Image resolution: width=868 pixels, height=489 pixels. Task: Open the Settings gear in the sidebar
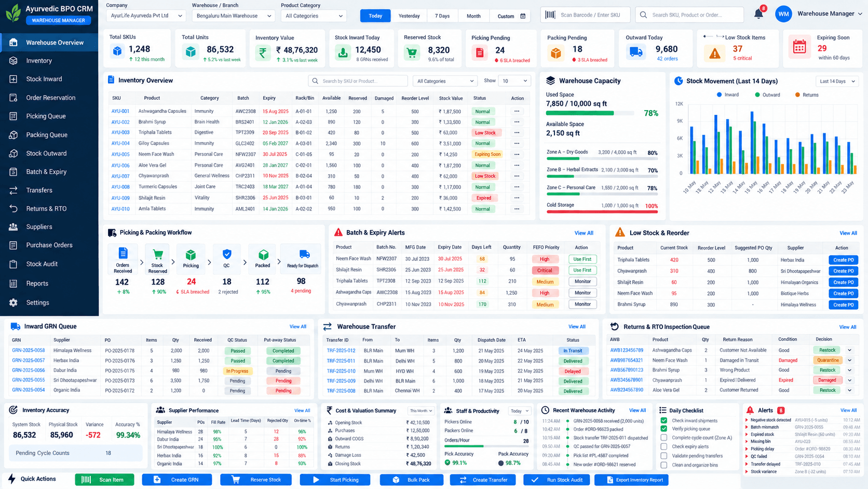13,302
